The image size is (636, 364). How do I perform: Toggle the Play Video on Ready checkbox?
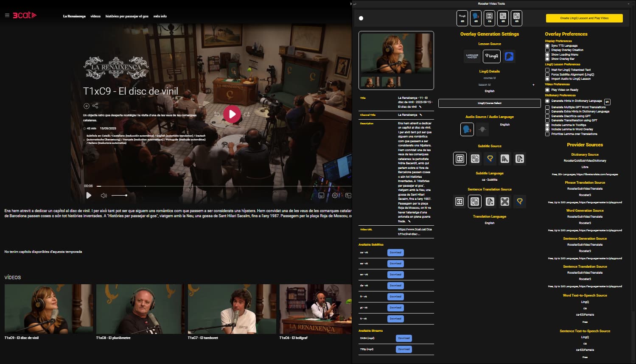pos(547,90)
